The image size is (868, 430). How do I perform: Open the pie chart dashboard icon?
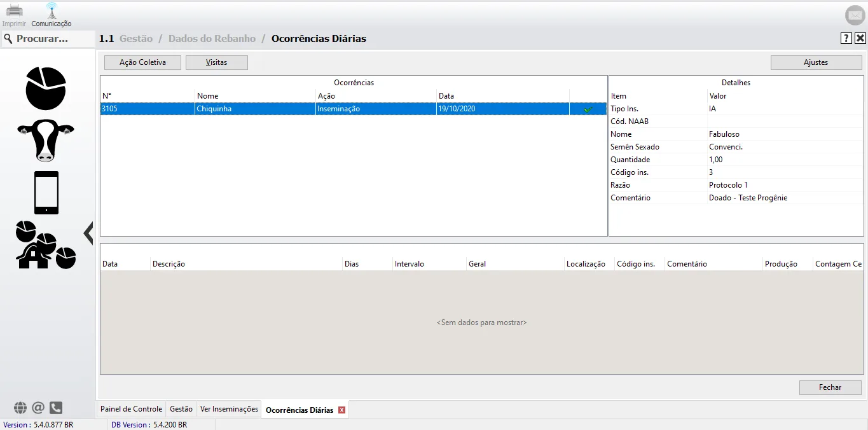point(46,88)
